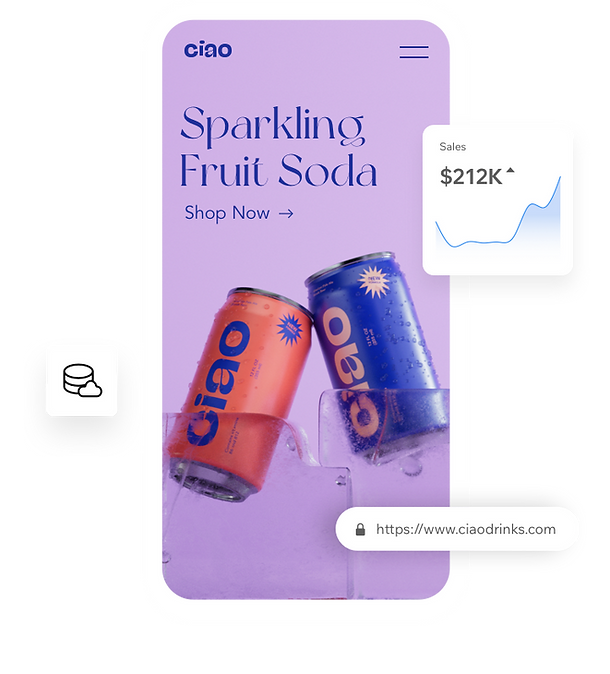
Task: Click the Fruit Soda text line
Action: point(279,170)
